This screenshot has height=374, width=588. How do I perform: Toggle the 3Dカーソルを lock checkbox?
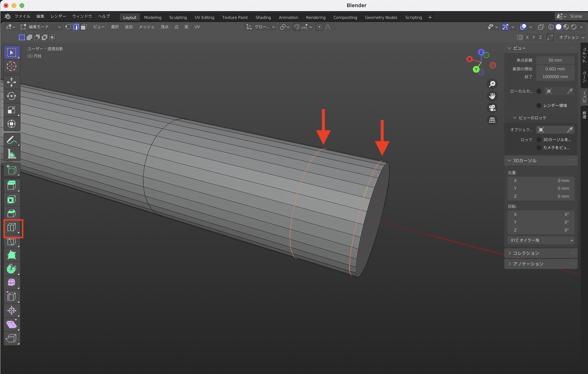(539, 140)
